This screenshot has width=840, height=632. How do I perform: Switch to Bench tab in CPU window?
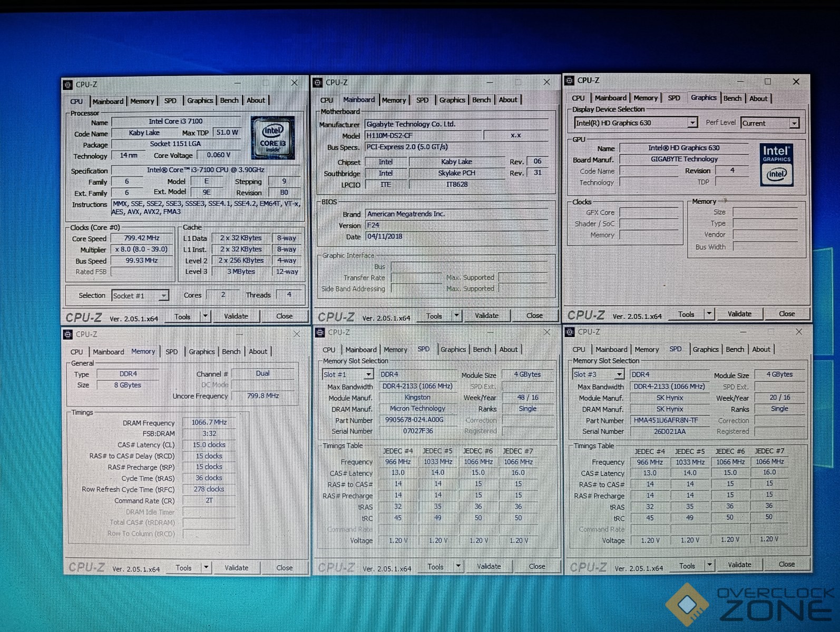(229, 101)
